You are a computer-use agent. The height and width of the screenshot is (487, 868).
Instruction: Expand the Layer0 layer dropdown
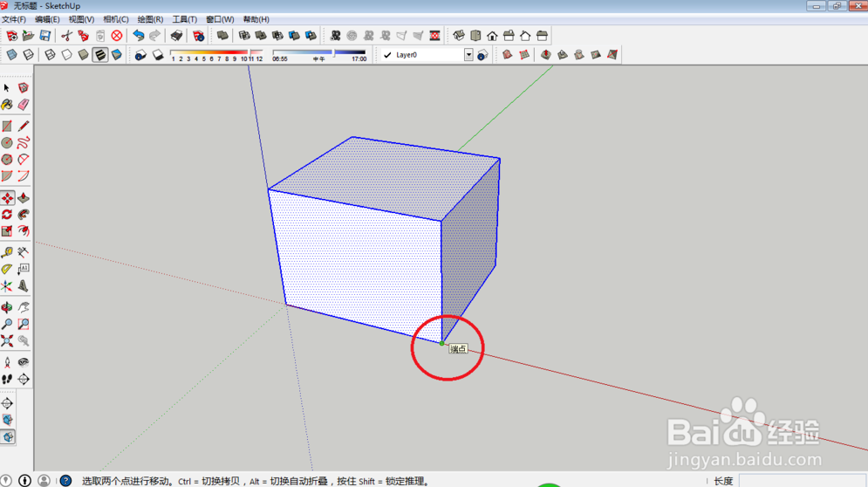tap(468, 55)
